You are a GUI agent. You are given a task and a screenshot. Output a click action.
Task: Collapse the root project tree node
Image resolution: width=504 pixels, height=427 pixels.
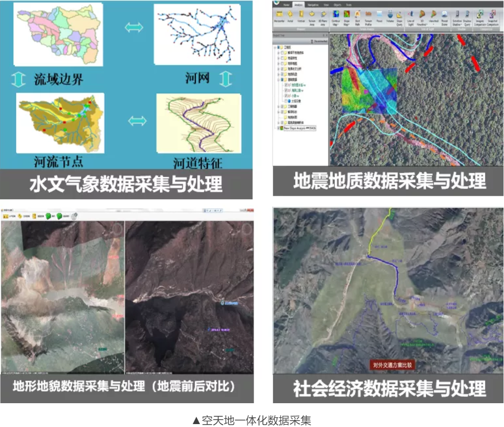pyautogui.click(x=275, y=48)
